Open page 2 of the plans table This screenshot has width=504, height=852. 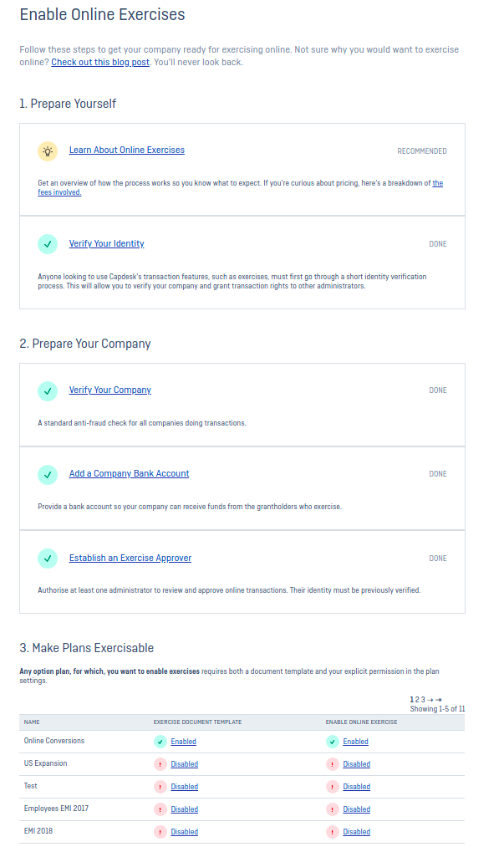pos(417,700)
